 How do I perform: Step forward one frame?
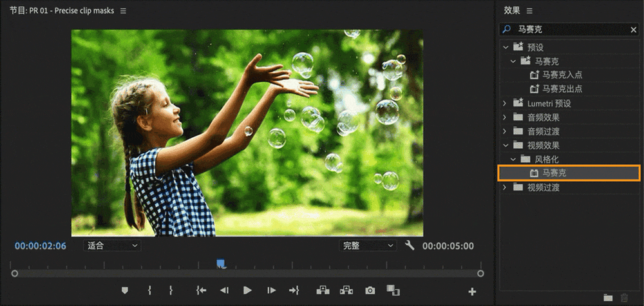click(272, 291)
